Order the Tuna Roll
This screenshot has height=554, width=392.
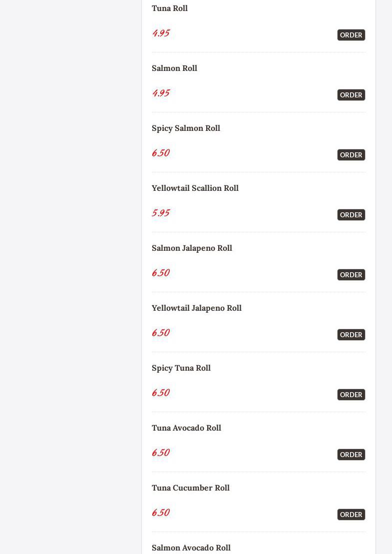click(x=351, y=35)
